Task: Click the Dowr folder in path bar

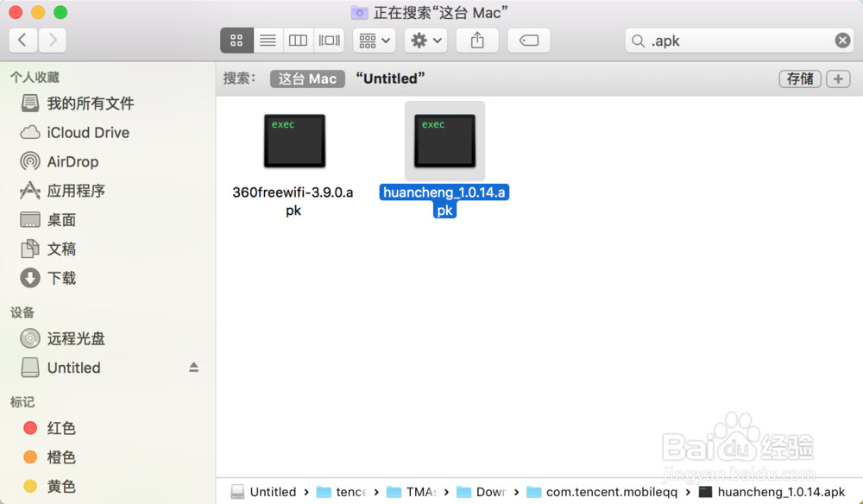Action: [482, 492]
